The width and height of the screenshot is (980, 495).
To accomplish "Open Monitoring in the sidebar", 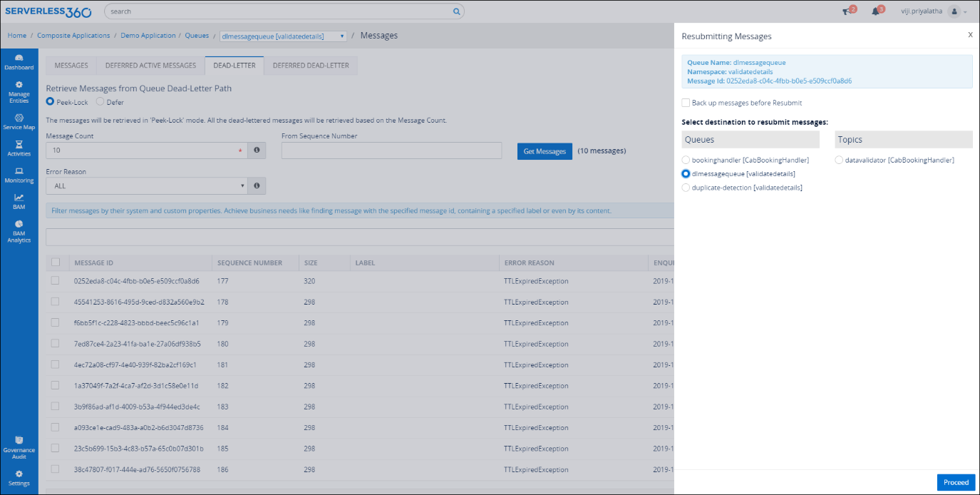I will tap(19, 175).
